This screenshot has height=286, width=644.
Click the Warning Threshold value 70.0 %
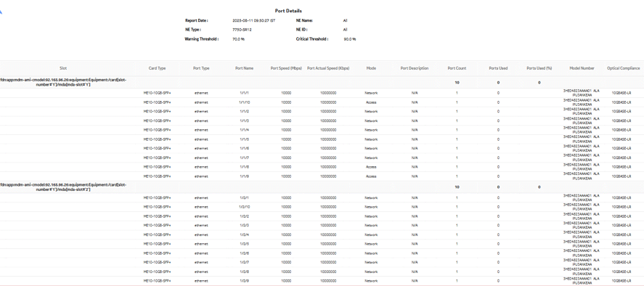(x=239, y=39)
